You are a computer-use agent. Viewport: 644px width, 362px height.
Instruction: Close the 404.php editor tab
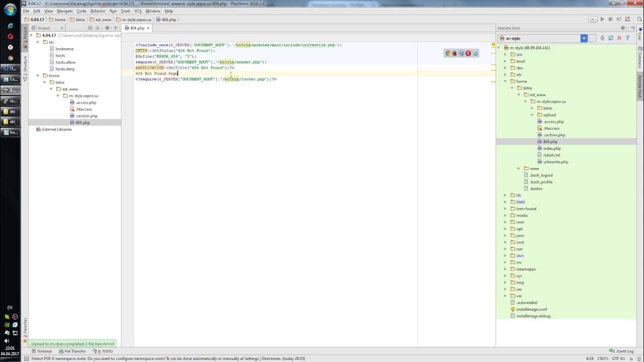tap(147, 28)
